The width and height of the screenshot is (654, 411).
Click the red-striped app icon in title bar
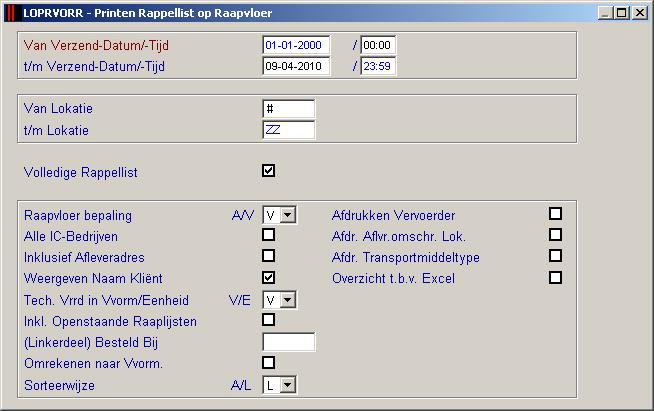point(11,13)
